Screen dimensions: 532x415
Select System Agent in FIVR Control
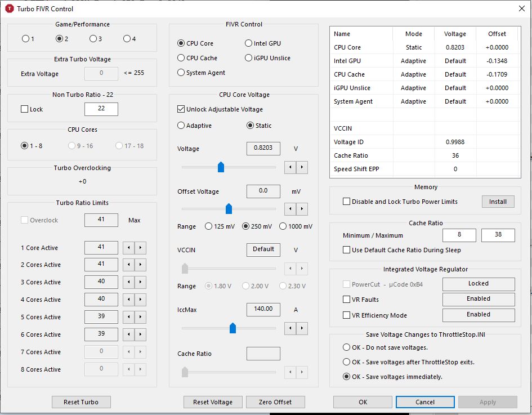(x=201, y=73)
